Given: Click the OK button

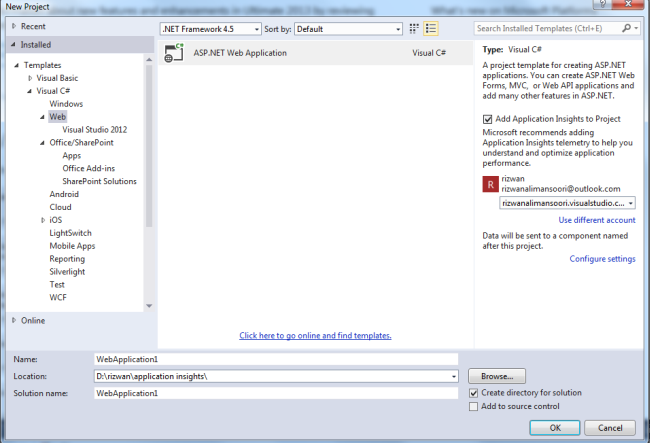Looking at the screenshot, I should coord(555,428).
